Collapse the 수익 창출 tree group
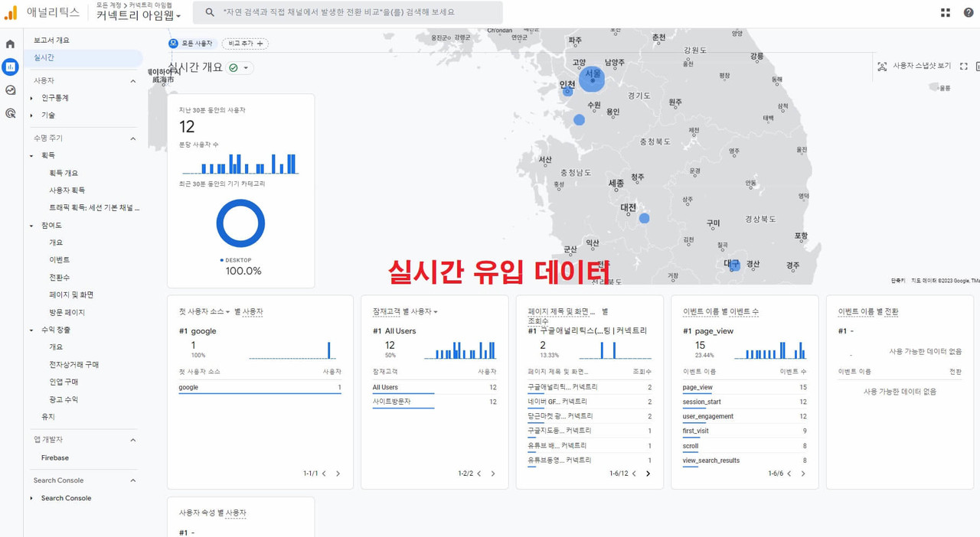 31,330
